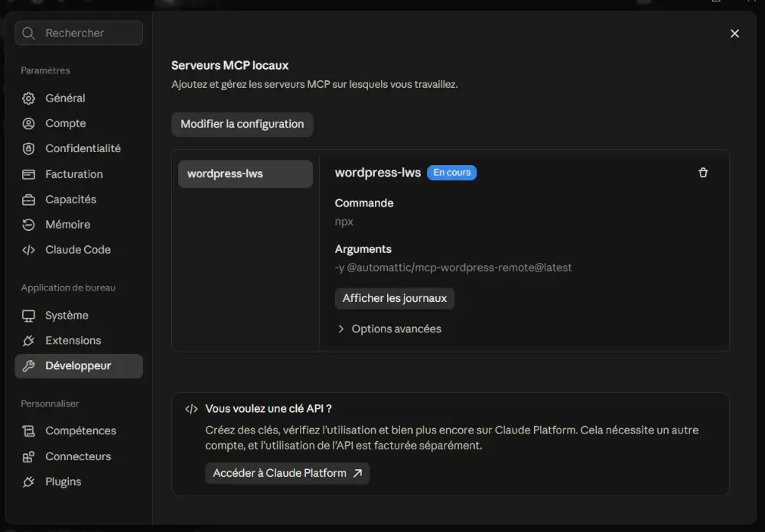Screen dimensions: 765x532
Task: Click Application de bureau section label
Action: coord(68,287)
